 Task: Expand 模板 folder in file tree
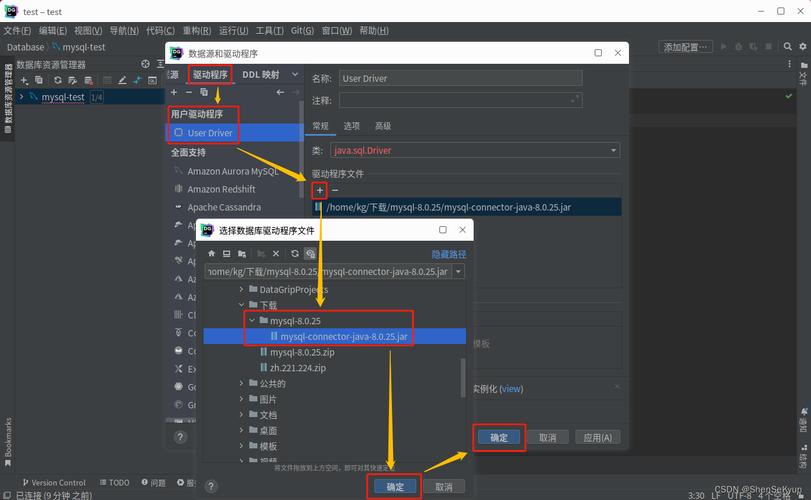point(241,446)
